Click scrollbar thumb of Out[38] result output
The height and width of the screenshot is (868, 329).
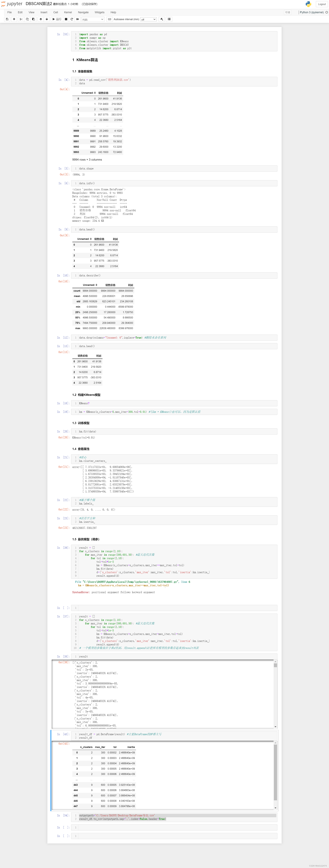pos(275,665)
